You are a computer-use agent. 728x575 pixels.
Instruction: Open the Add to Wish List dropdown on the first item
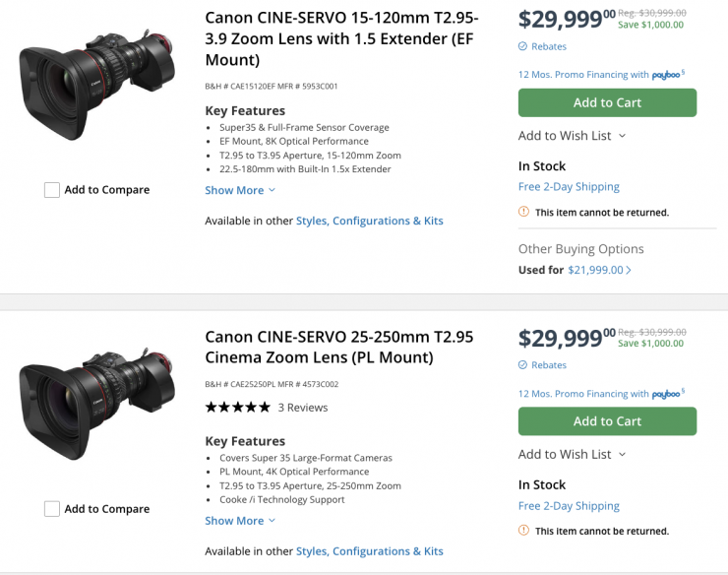572,136
